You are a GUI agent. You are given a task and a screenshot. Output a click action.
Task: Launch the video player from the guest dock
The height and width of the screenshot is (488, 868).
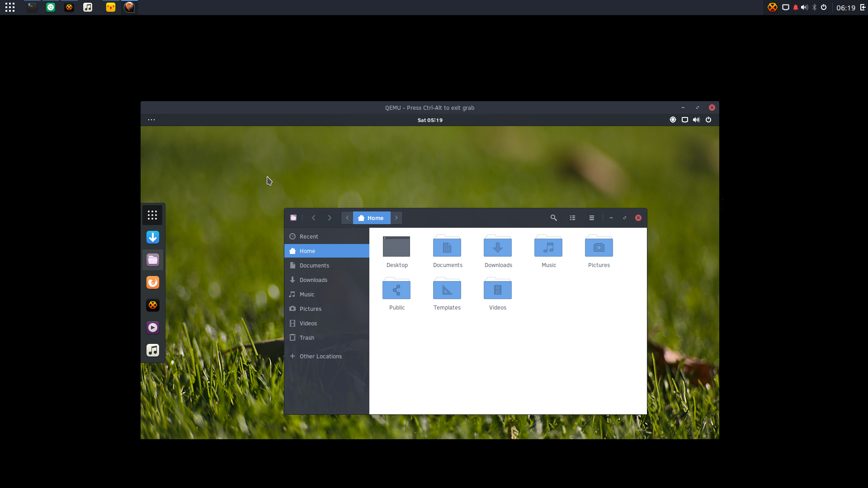pyautogui.click(x=153, y=328)
